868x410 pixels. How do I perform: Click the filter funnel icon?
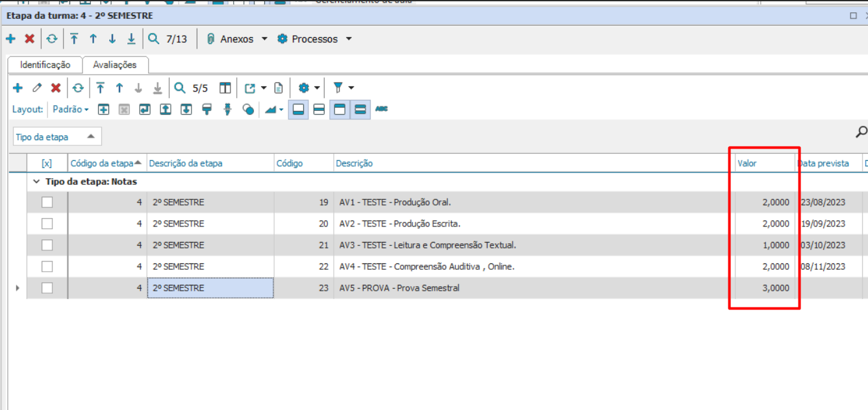coord(338,88)
